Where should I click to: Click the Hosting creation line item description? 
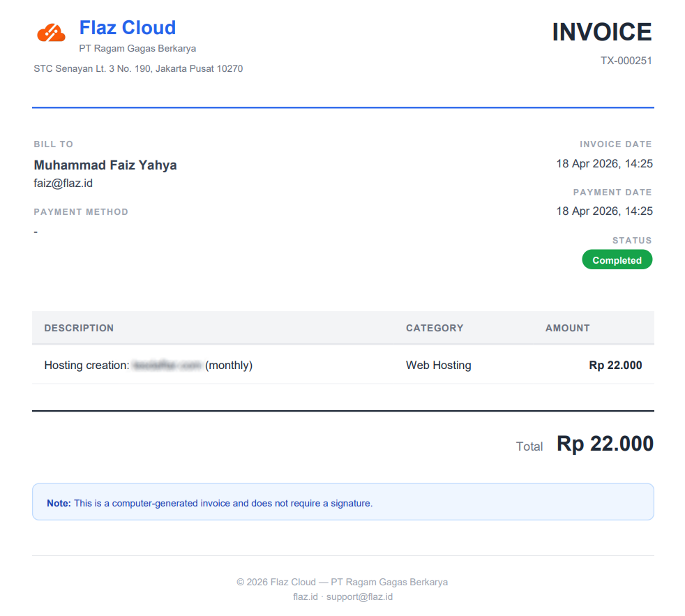click(x=148, y=365)
